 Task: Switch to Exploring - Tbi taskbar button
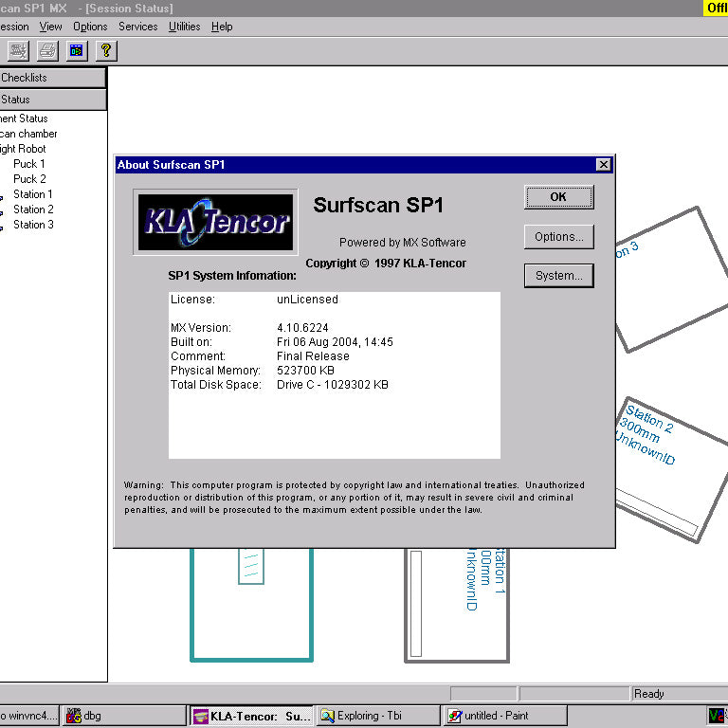[x=378, y=716]
